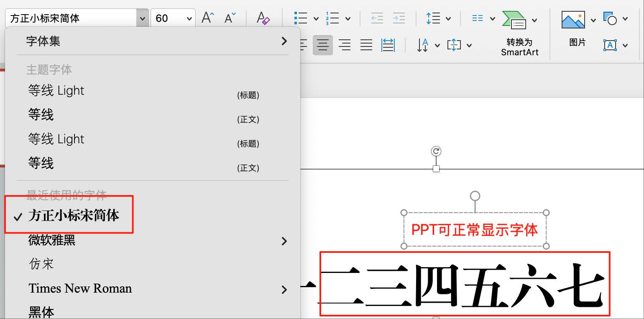Click the rotate handle above the title placeholder
The width and height of the screenshot is (644, 319).
(436, 151)
